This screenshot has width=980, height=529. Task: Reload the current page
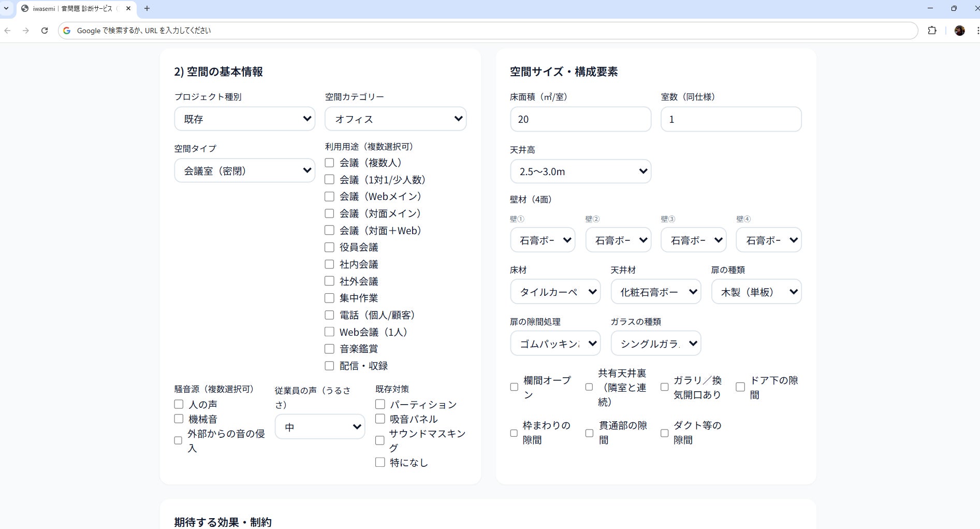point(45,31)
